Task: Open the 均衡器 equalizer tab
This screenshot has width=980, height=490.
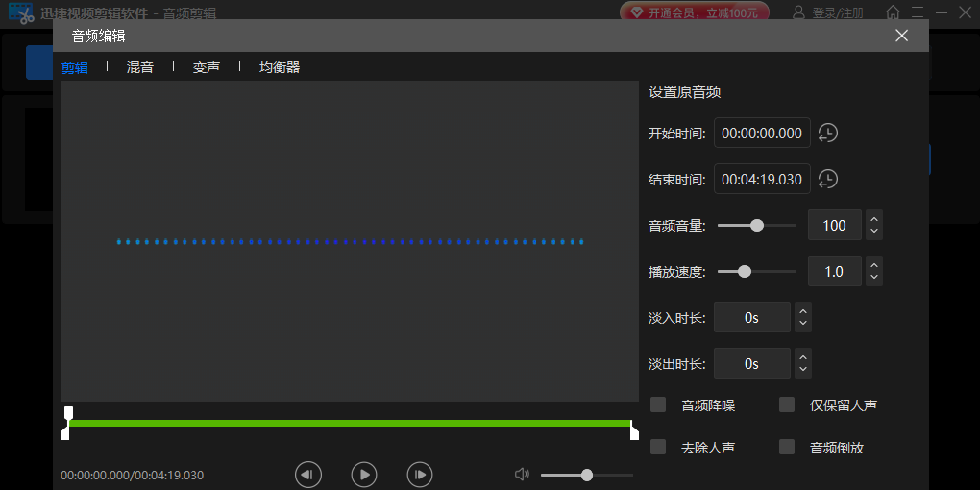Action: click(x=280, y=67)
